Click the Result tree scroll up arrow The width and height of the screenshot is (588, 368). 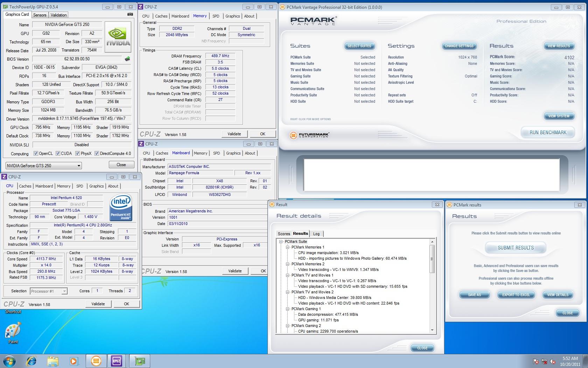pyautogui.click(x=432, y=242)
